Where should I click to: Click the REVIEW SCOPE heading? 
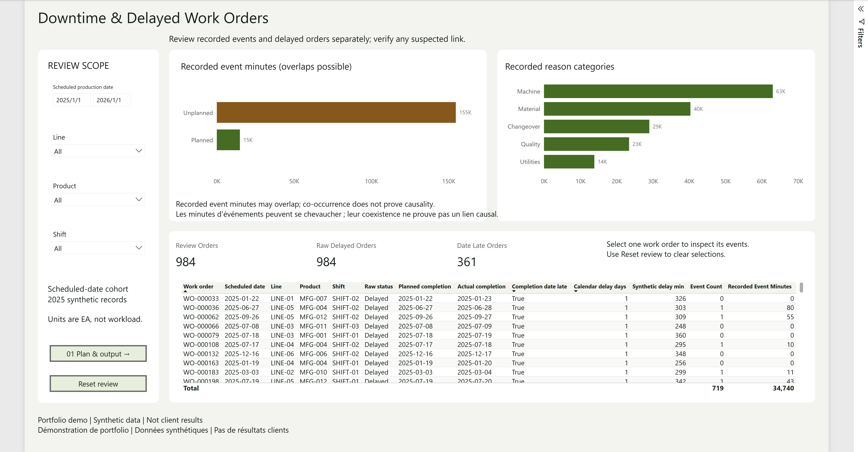point(78,66)
